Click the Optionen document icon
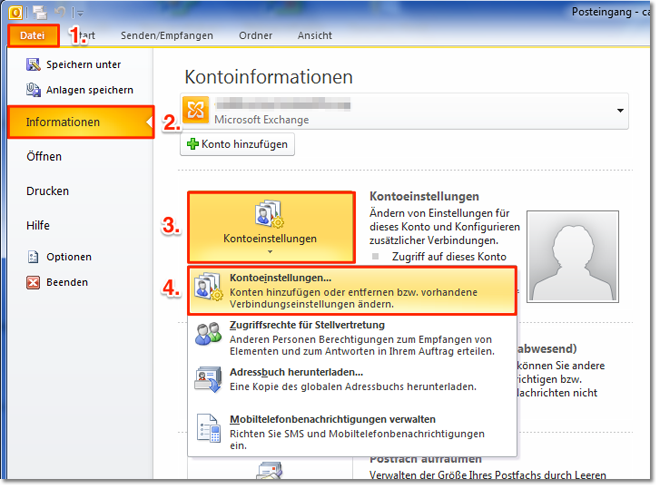Viewport: 656px width, 485px height. click(x=33, y=257)
